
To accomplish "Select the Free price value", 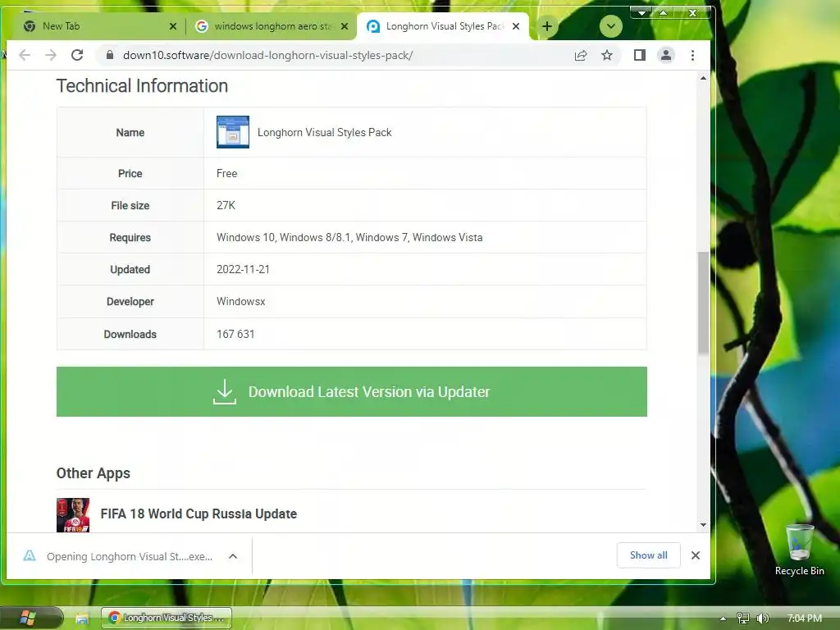I will point(226,174).
